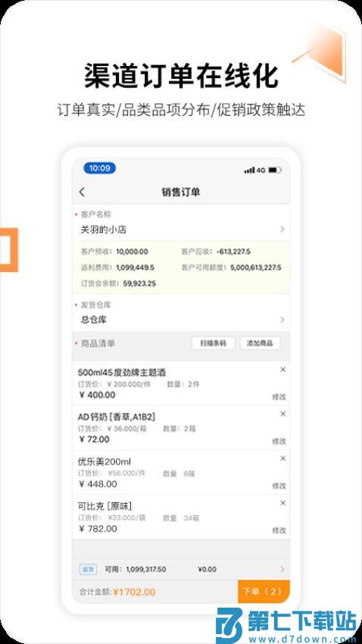Click the amount ¥ 72.00
This screenshot has width=362, height=644.
94,439
